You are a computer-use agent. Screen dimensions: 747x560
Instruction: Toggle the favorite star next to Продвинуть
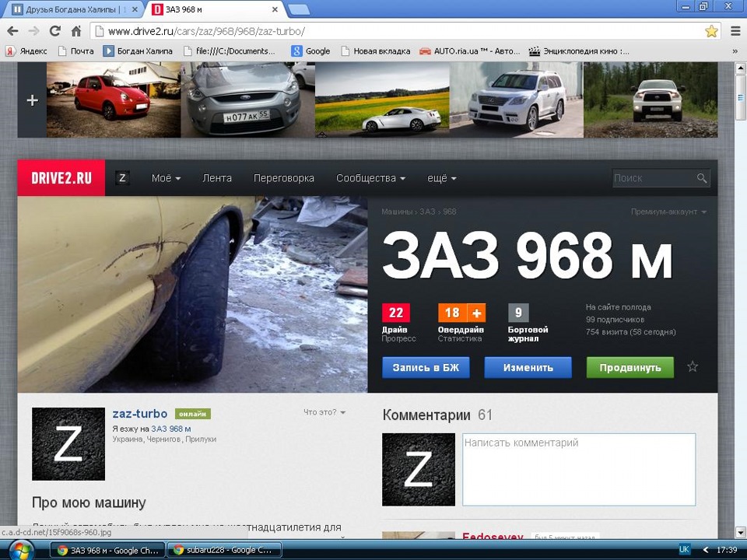coord(693,366)
